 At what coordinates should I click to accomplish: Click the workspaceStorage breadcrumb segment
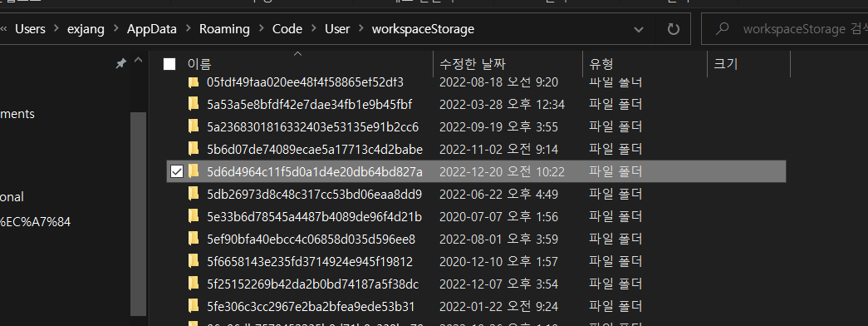click(424, 29)
